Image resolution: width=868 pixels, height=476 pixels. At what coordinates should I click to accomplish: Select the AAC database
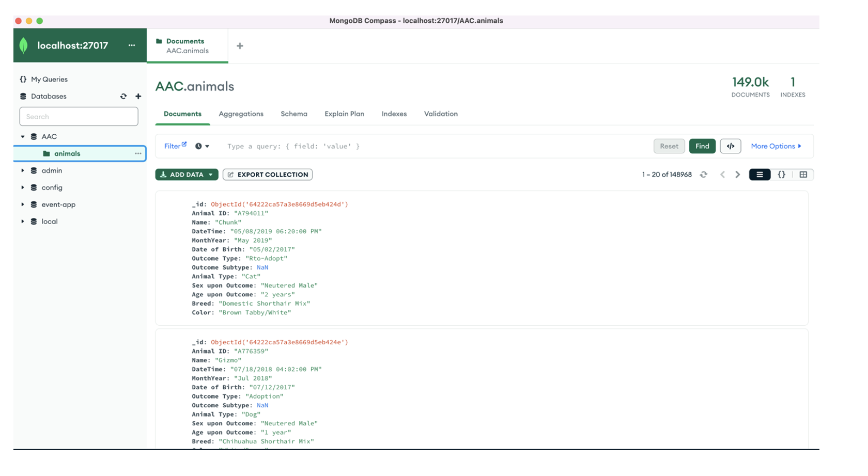click(x=49, y=137)
